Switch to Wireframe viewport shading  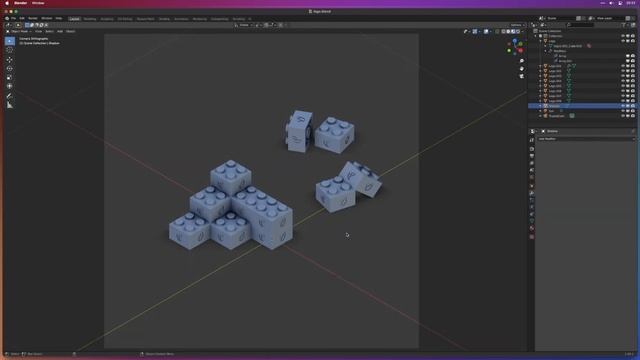pyautogui.click(x=503, y=31)
